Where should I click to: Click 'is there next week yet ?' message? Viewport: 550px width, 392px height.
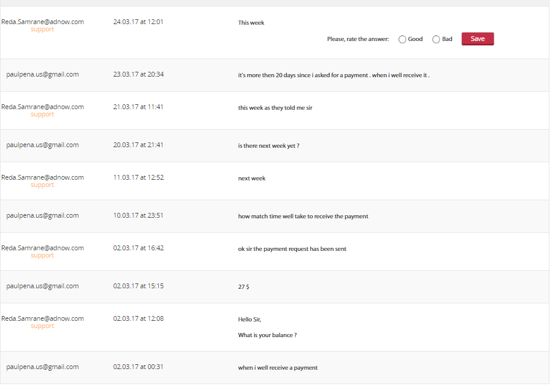pos(269,146)
